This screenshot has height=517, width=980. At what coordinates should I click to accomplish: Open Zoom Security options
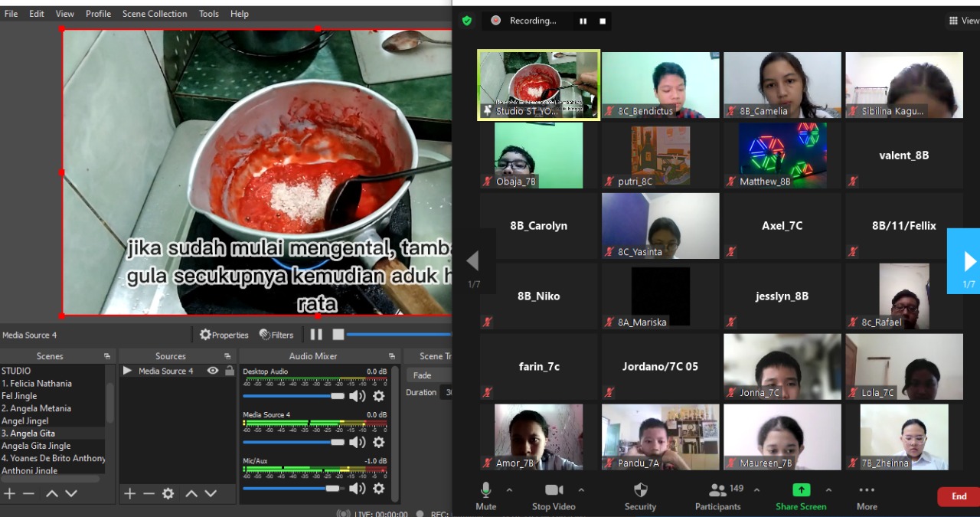(x=640, y=496)
